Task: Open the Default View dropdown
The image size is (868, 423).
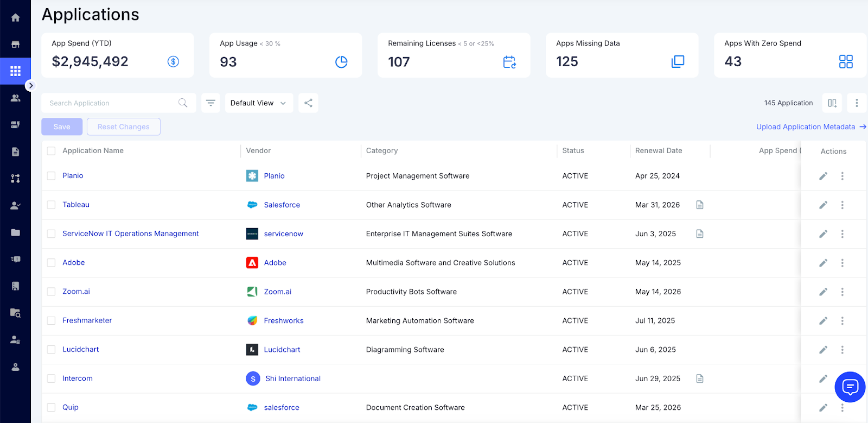Action: point(259,103)
